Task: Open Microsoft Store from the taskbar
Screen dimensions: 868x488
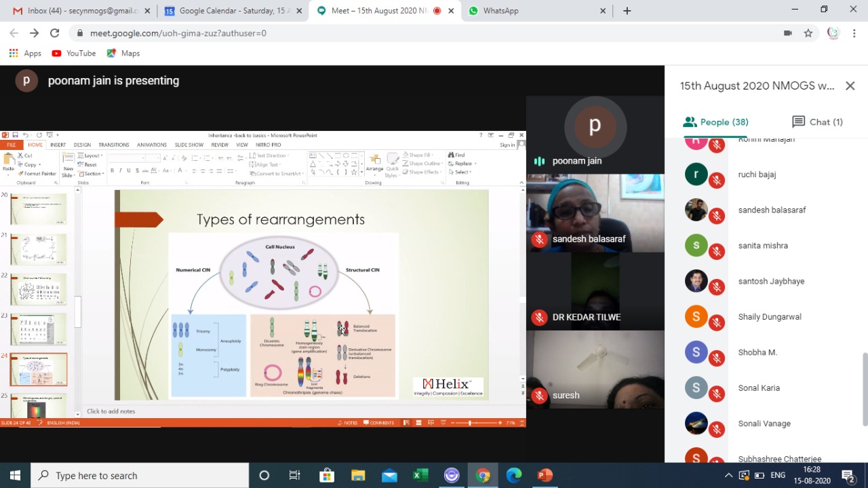Action: 327,475
